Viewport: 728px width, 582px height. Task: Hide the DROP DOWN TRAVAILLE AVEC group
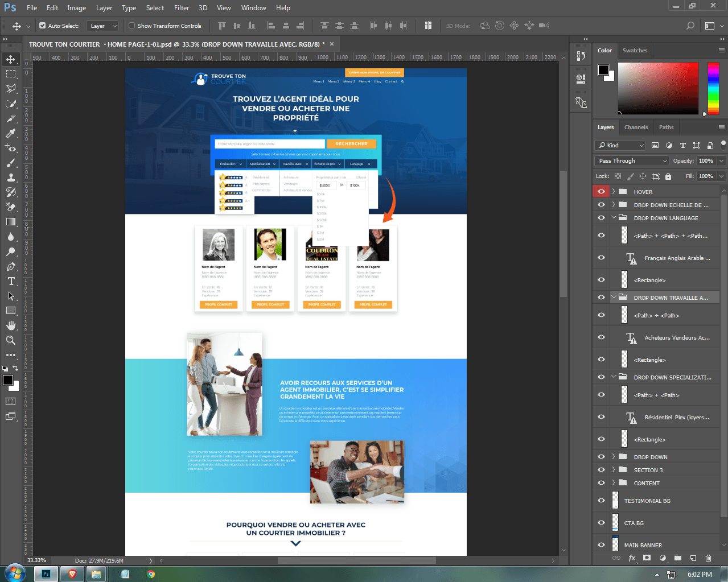click(601, 298)
